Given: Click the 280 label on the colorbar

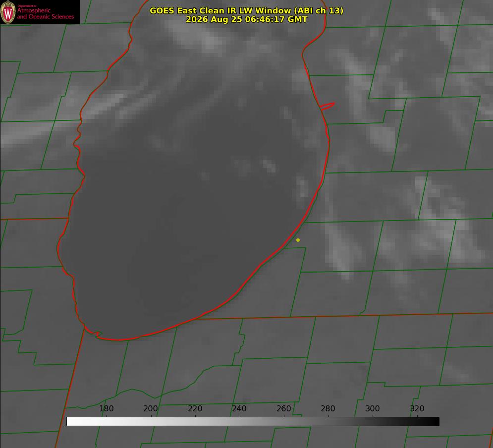Looking at the screenshot, I should point(328,408).
